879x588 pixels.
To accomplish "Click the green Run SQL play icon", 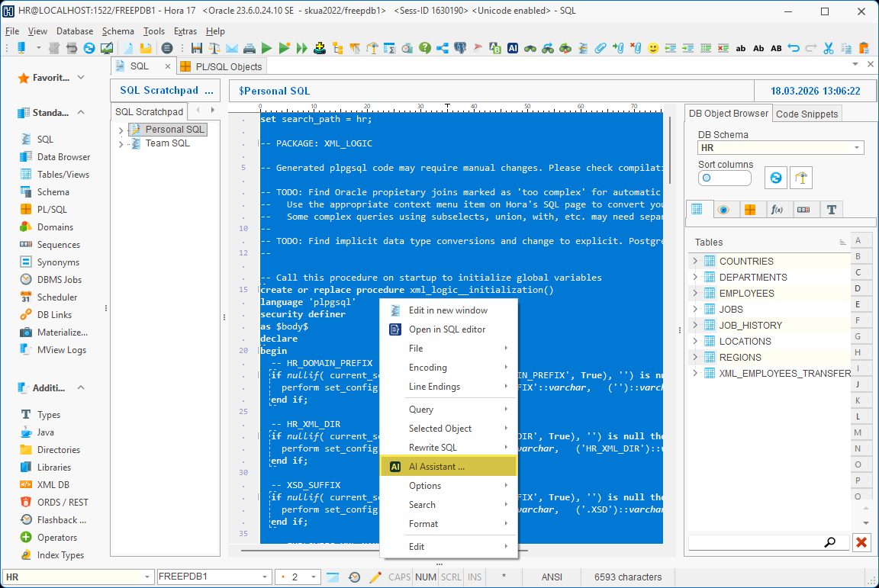I will (267, 48).
